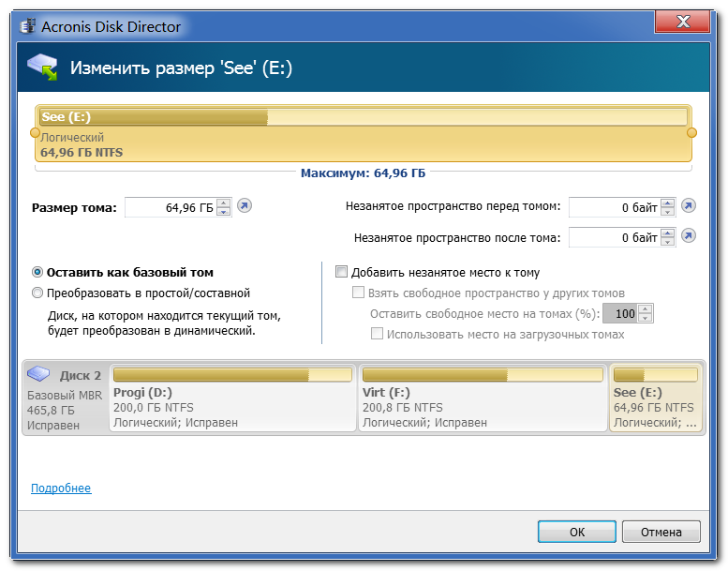This screenshot has width=728, height=571.
Task: Click the 'Максимум: 64,96 ГБ' label
Action: 364,173
